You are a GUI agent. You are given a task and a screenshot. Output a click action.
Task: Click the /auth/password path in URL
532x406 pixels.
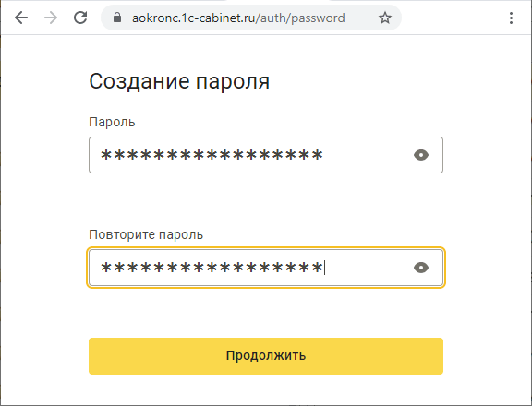pos(300,18)
